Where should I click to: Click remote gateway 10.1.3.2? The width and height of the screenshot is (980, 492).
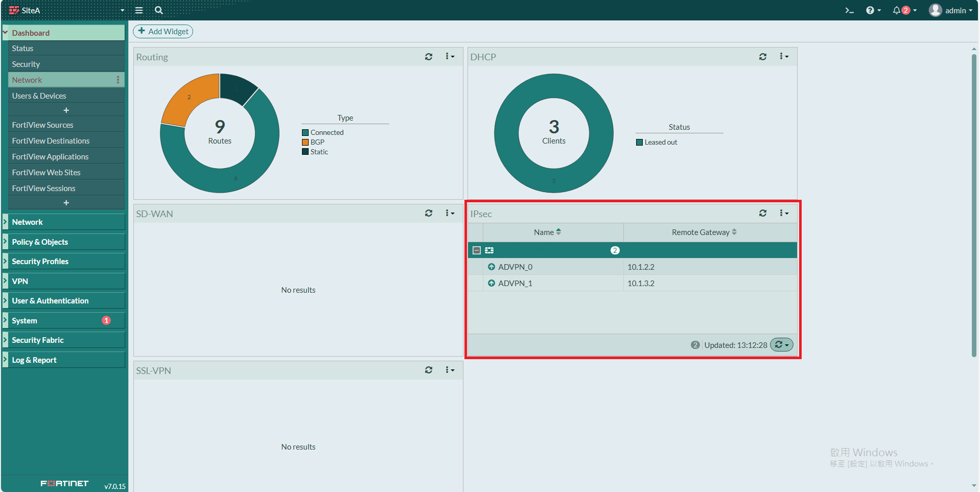pyautogui.click(x=641, y=283)
